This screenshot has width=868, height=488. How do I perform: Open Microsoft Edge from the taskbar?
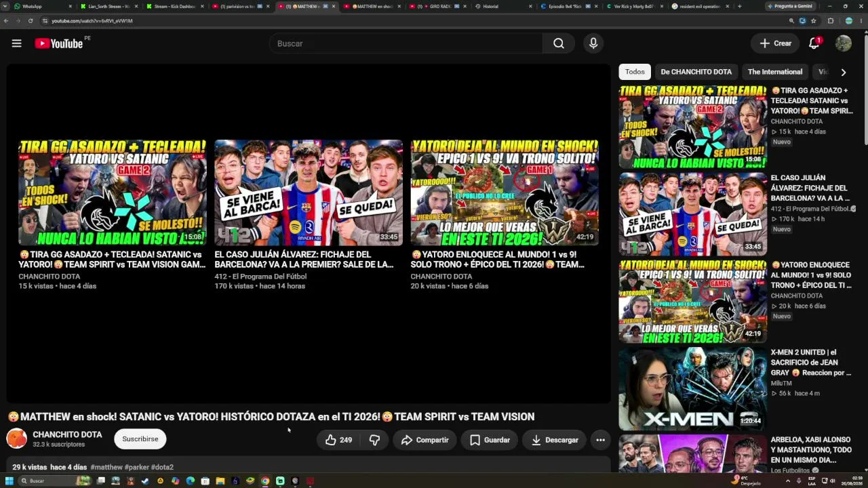190,481
